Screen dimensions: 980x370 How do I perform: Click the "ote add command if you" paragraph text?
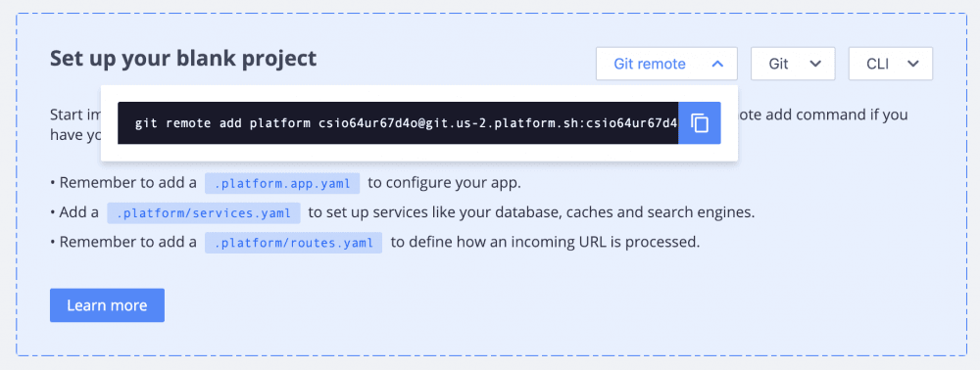click(823, 115)
